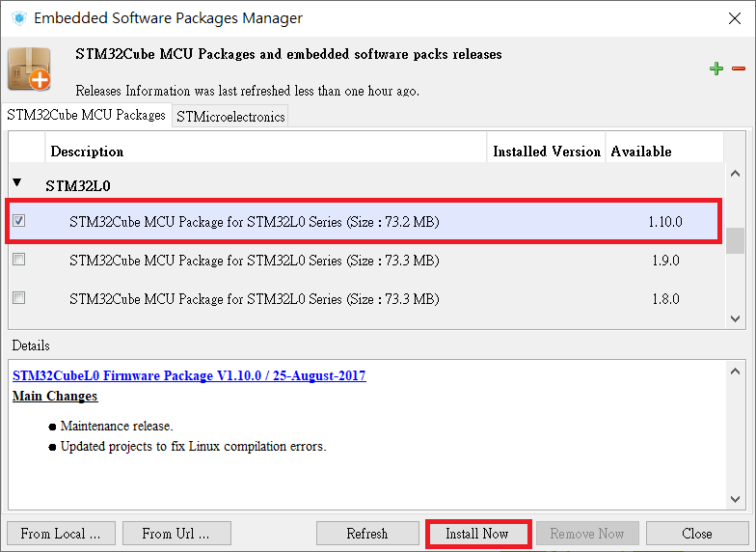
Task: Click the green plus expand-all icon
Action: [x=716, y=69]
